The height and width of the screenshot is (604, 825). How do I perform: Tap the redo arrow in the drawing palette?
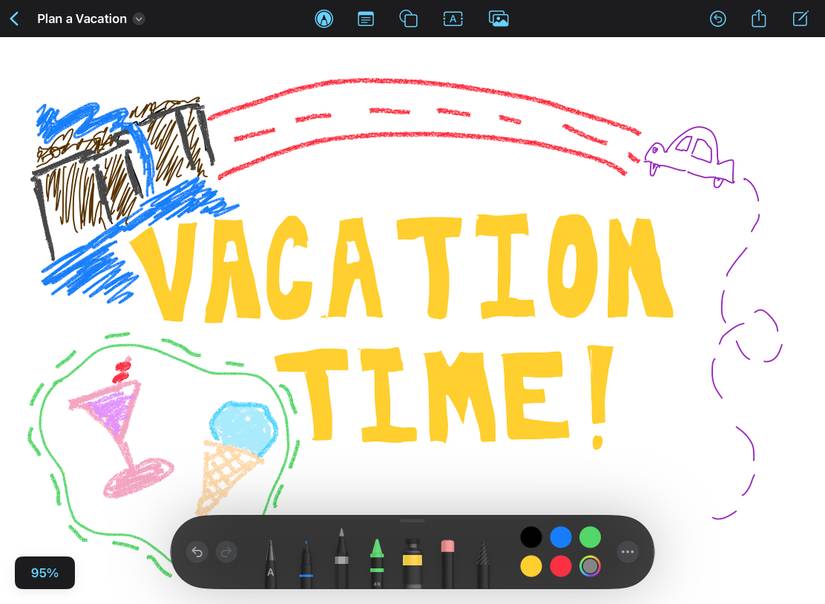pos(226,552)
